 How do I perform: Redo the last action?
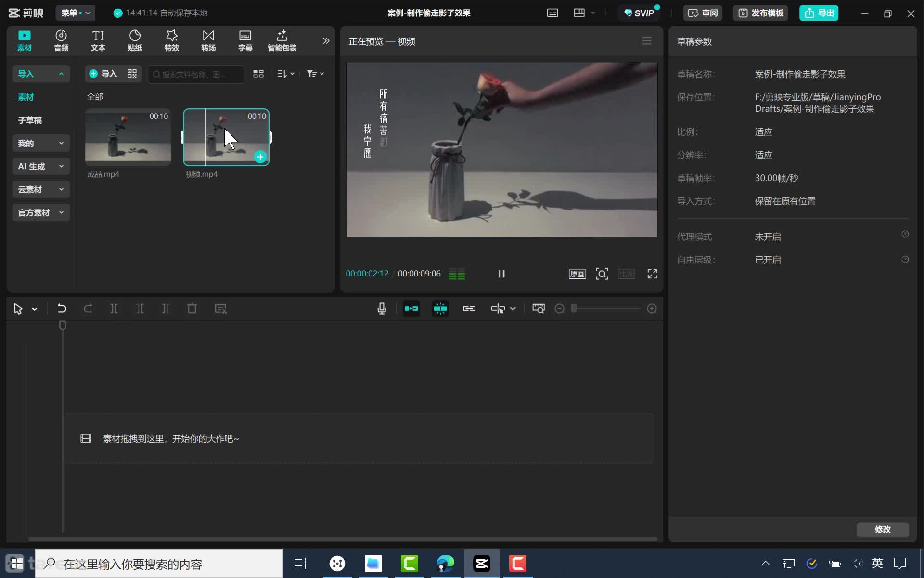tap(88, 309)
